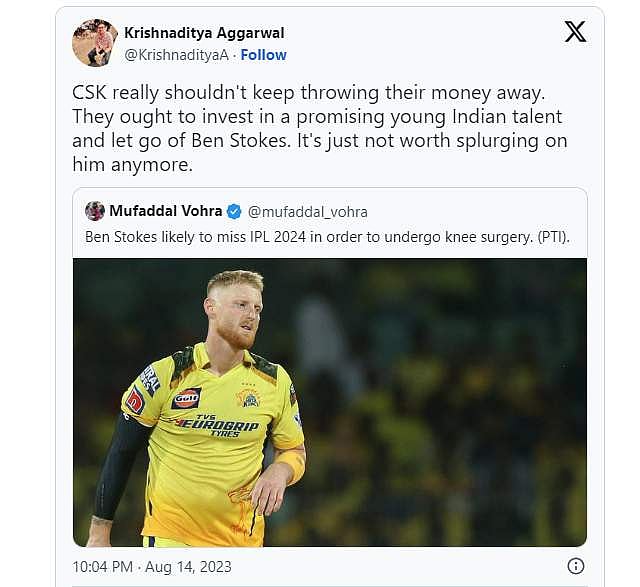Screen dimensions: 640x587
Task: Click the Gulf logo on the jersey chest
Action: tap(186, 398)
